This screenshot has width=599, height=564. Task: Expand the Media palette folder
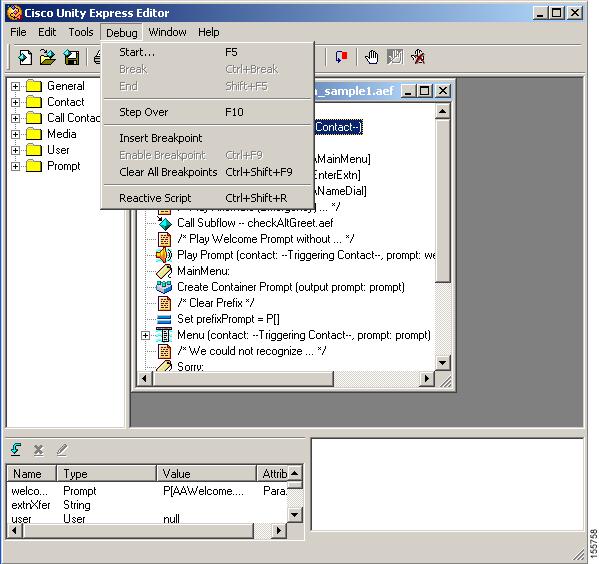click(x=15, y=135)
